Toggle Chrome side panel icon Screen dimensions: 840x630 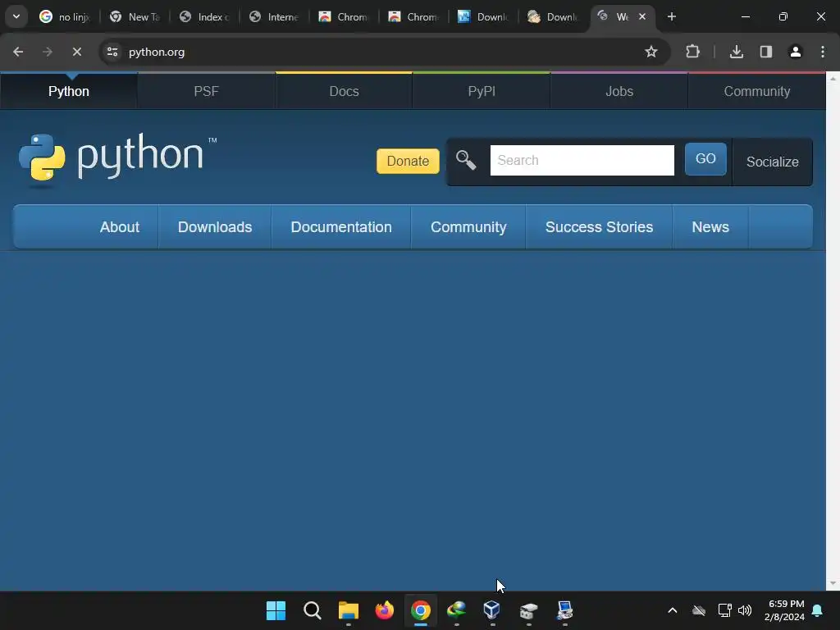click(x=766, y=52)
